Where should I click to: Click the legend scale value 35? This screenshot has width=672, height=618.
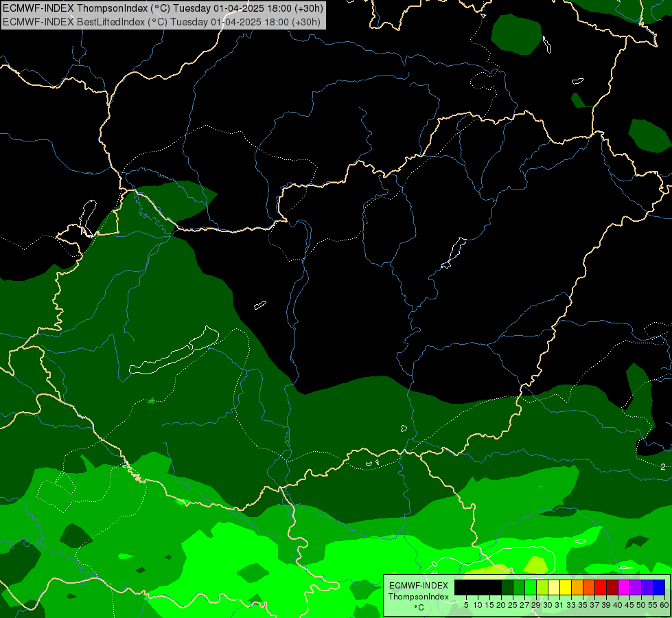coord(583,605)
